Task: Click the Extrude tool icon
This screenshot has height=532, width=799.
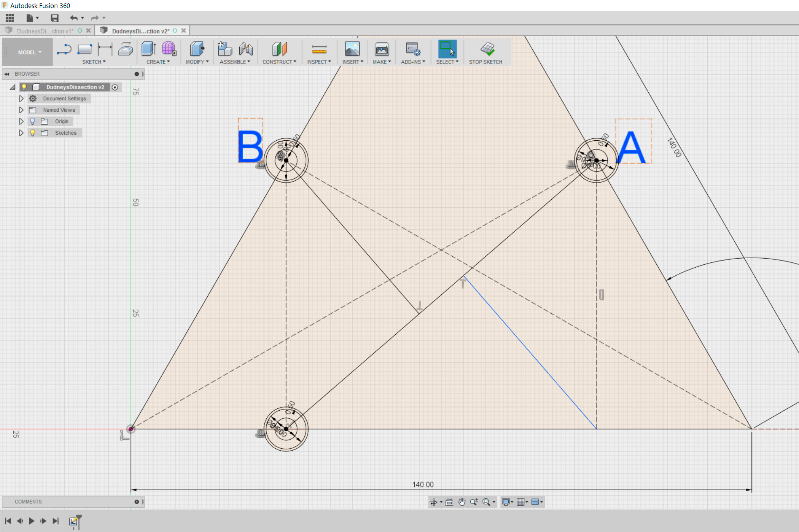Action: click(x=148, y=49)
